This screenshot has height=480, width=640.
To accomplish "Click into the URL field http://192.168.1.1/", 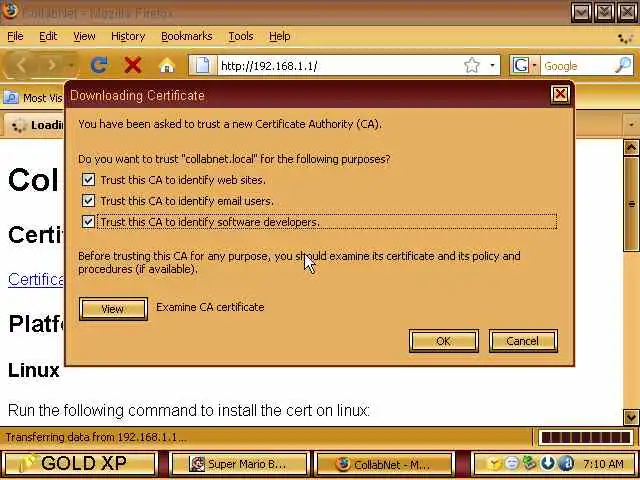I will click(x=339, y=66).
